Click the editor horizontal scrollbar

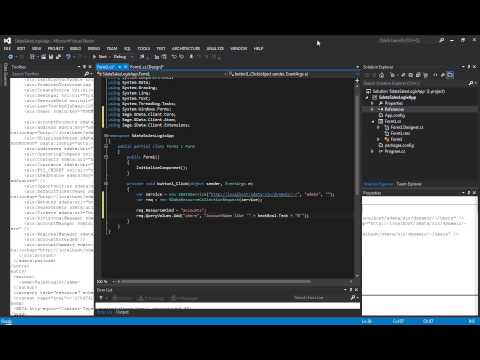216,282
